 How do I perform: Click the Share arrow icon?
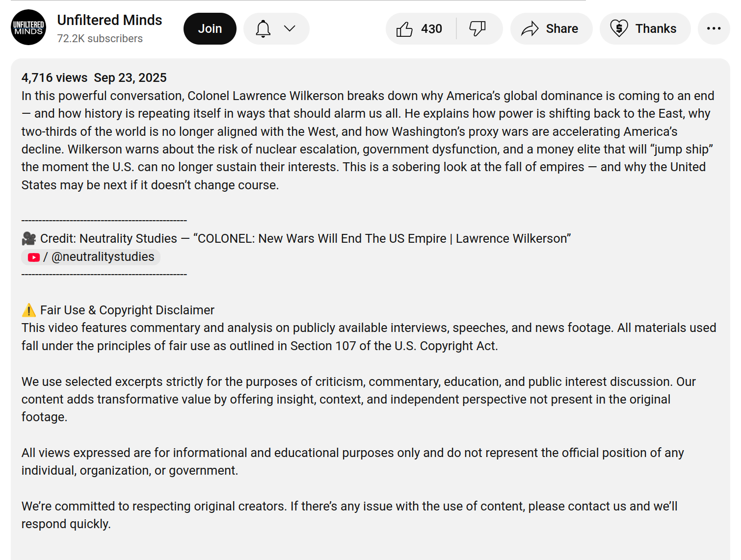[x=529, y=29]
